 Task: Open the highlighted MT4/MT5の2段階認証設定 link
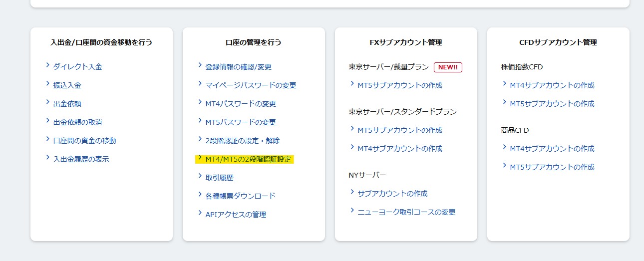(x=248, y=159)
